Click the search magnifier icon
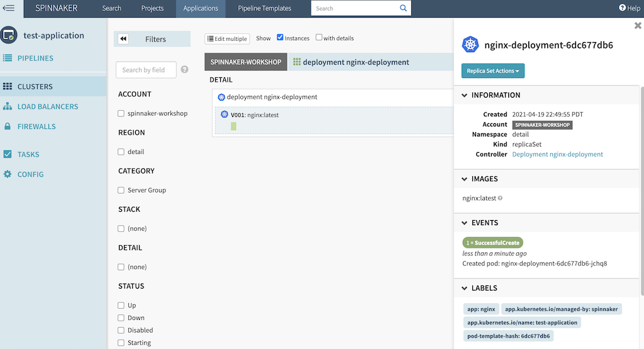Image resolution: width=644 pixels, height=349 pixels. [403, 8]
